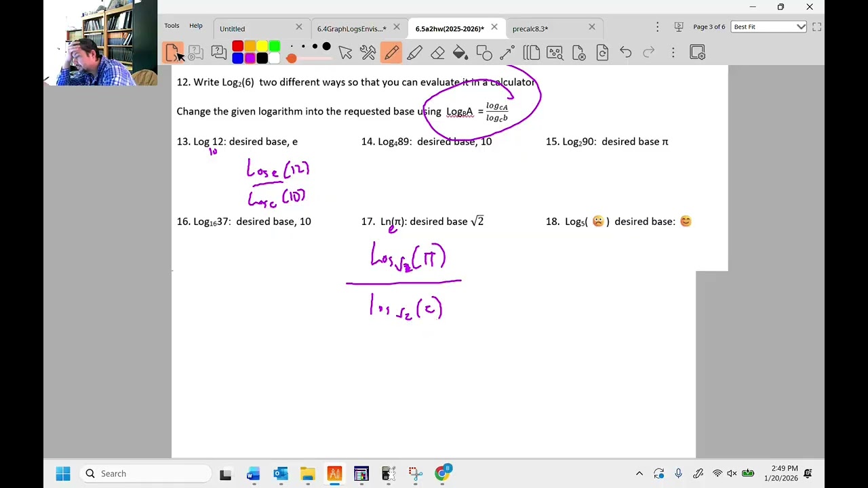The image size is (868, 488).
Task: Click the presentation screen icon
Action: point(679,26)
